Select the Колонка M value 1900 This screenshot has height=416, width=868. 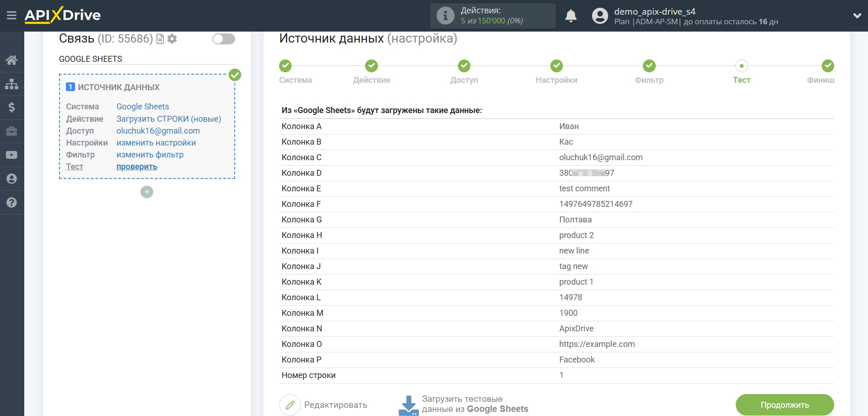[x=568, y=313]
